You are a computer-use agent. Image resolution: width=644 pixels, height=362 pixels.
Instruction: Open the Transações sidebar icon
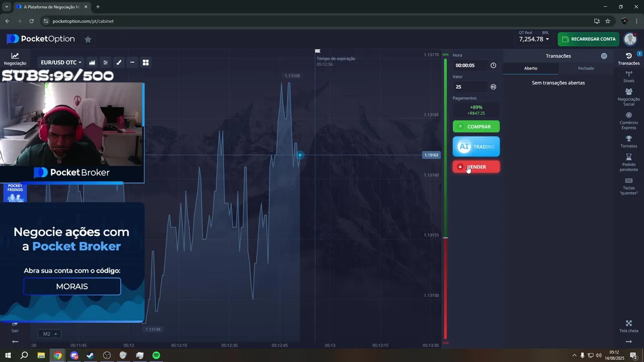(x=629, y=59)
